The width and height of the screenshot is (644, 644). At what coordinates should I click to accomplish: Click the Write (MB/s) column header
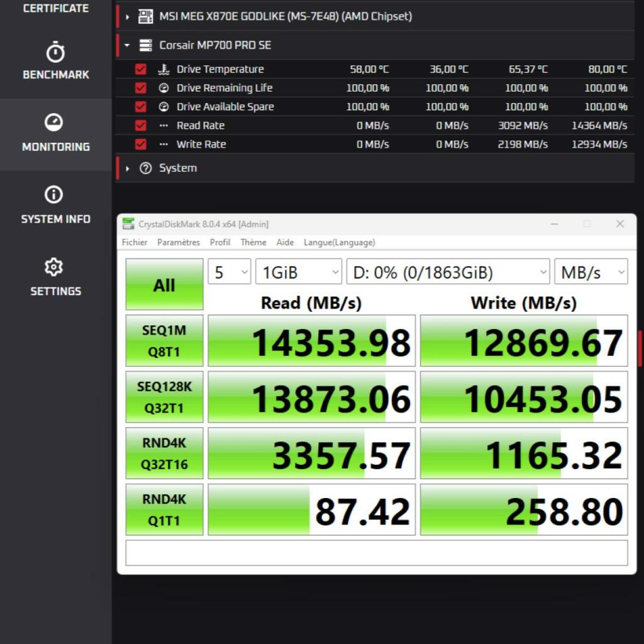pyautogui.click(x=524, y=304)
